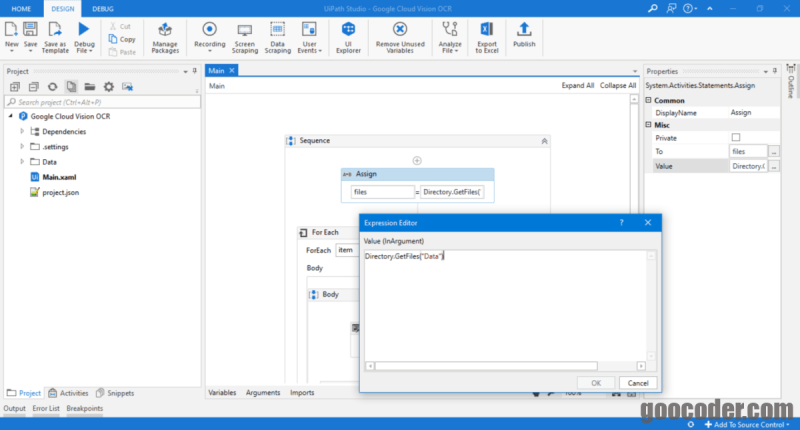
Task: Open the Arguments panel
Action: [x=263, y=392]
